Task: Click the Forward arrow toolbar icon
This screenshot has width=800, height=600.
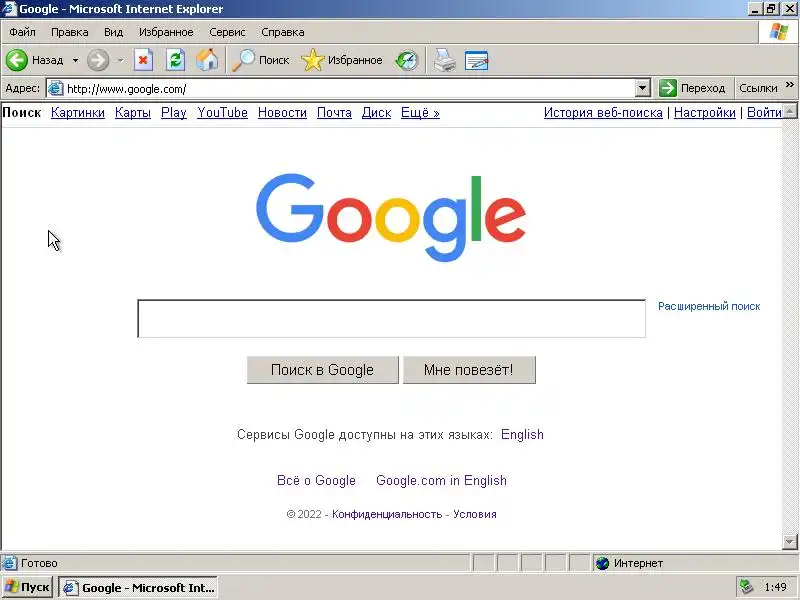Action: [97, 60]
